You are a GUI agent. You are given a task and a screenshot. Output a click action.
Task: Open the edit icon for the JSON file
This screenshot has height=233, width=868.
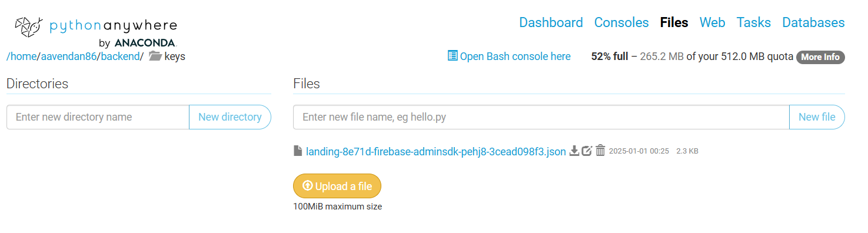coord(587,151)
